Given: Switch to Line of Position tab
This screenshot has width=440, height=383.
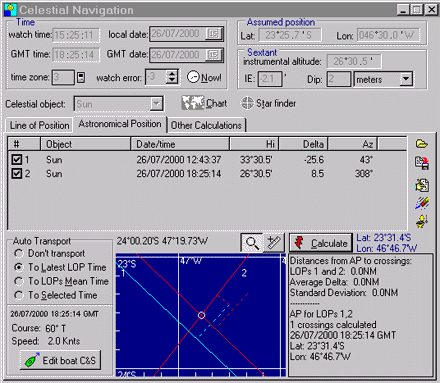Looking at the screenshot, I should 39,125.
